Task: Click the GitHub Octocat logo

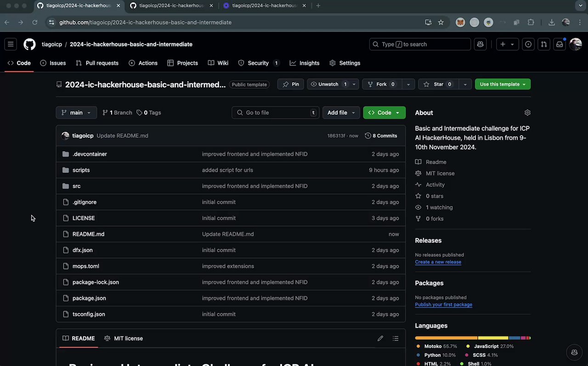Action: [29, 44]
